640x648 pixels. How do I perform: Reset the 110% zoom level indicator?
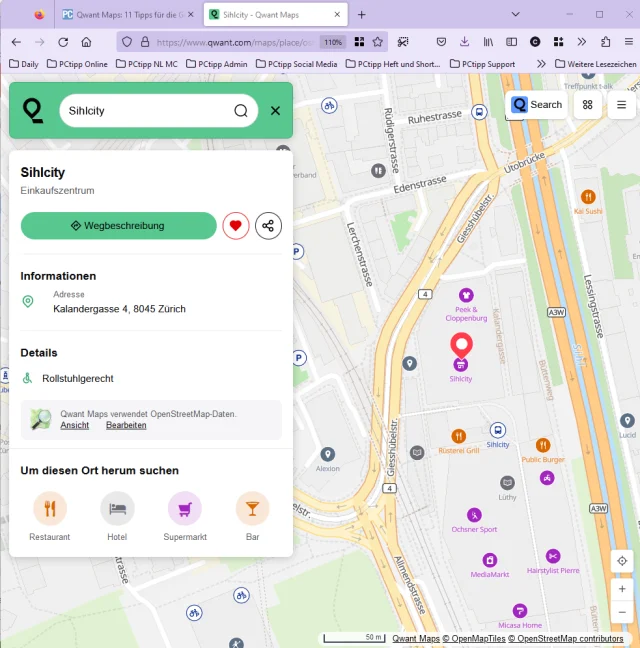[x=333, y=42]
